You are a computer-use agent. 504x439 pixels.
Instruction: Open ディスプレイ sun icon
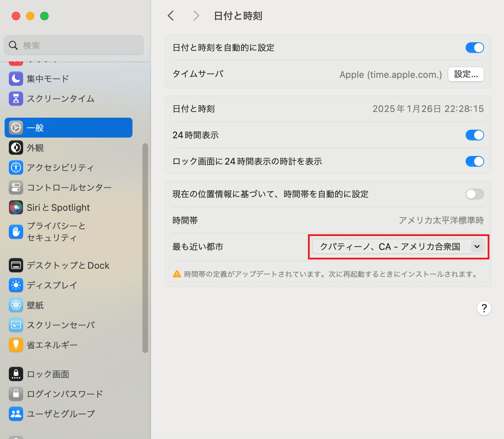click(16, 285)
